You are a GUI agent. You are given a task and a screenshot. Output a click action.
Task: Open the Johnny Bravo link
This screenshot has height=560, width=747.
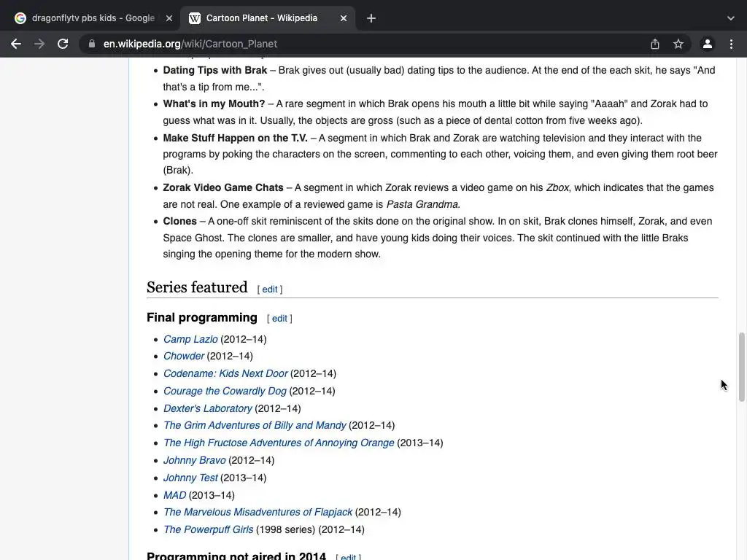coord(194,460)
